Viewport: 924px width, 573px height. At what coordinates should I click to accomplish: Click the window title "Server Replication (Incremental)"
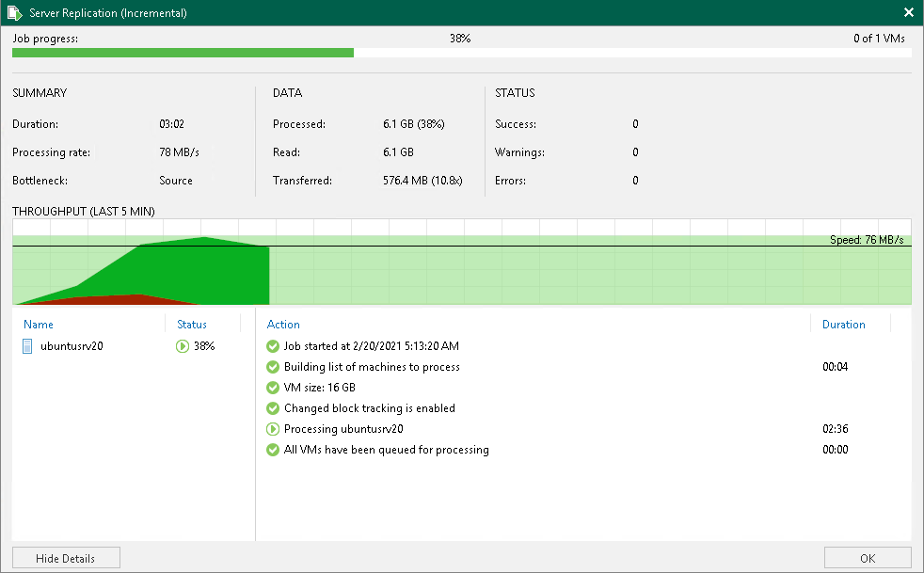pyautogui.click(x=108, y=13)
